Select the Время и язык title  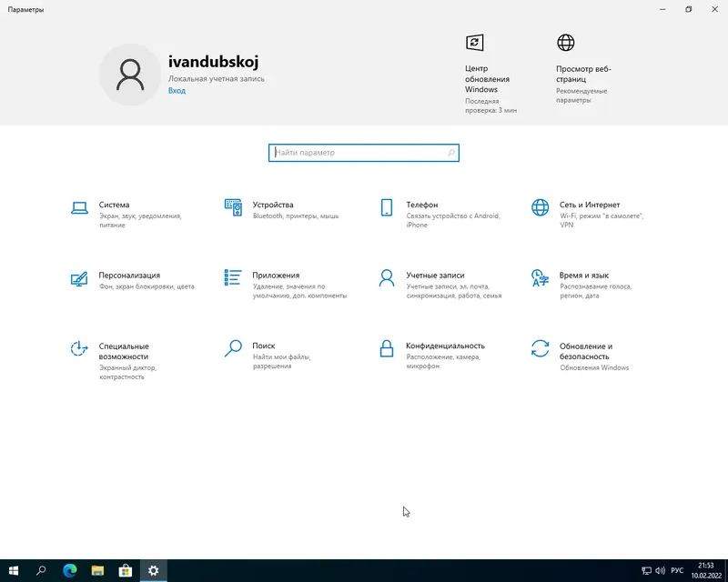(x=583, y=276)
